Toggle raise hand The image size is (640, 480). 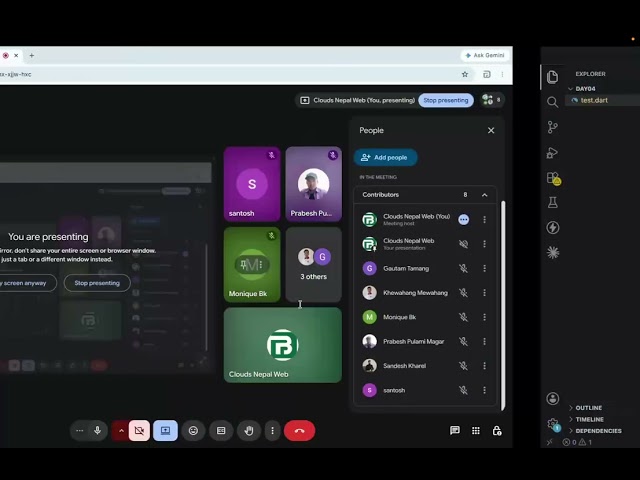[x=249, y=431]
